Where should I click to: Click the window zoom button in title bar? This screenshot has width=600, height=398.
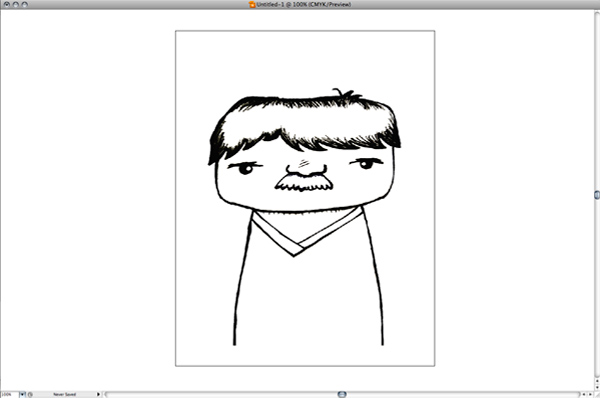[x=24, y=5]
